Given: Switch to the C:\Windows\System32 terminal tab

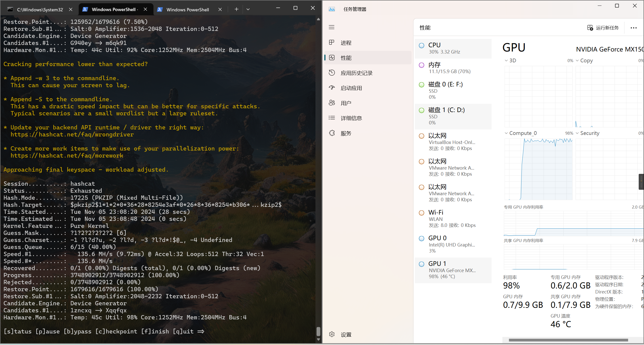Looking at the screenshot, I should tap(40, 9).
